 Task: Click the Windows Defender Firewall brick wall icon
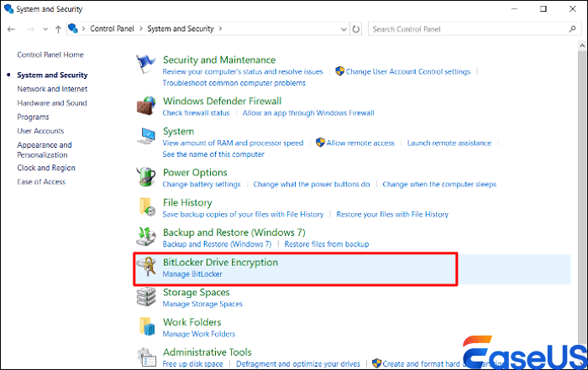click(146, 105)
